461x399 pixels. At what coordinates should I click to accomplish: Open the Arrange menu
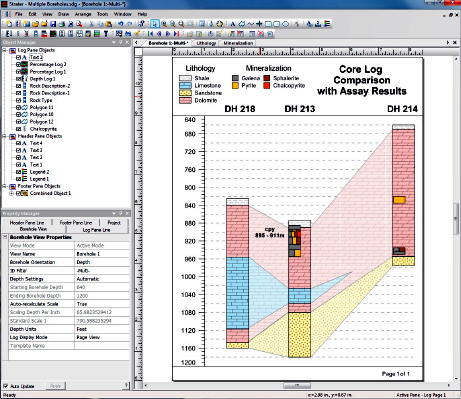(x=83, y=14)
